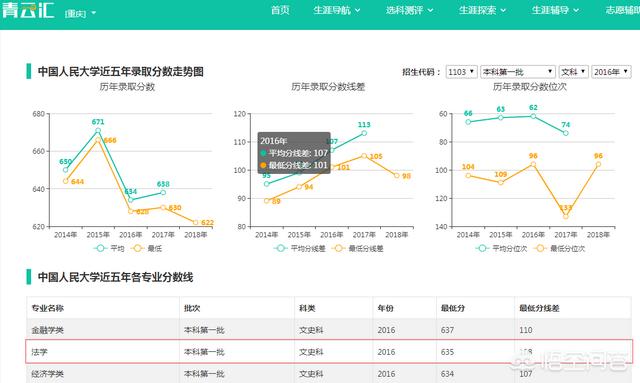Open the 本科第一批 batch dropdown

tap(518, 72)
